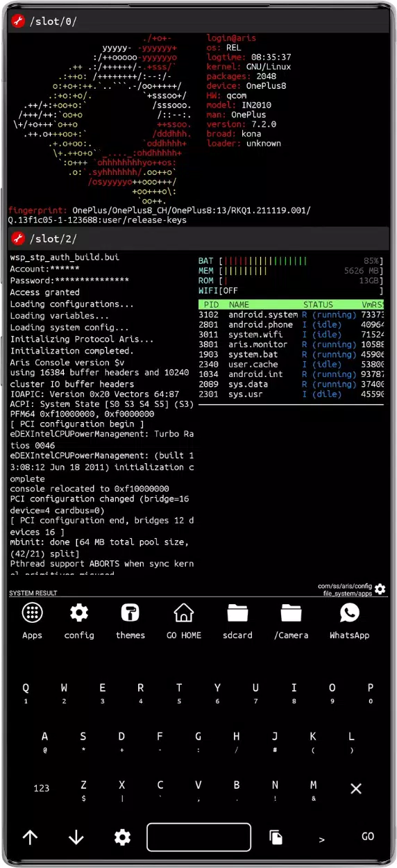397x868 pixels.
Task: Tap the up arrow history key
Action: (x=30, y=837)
